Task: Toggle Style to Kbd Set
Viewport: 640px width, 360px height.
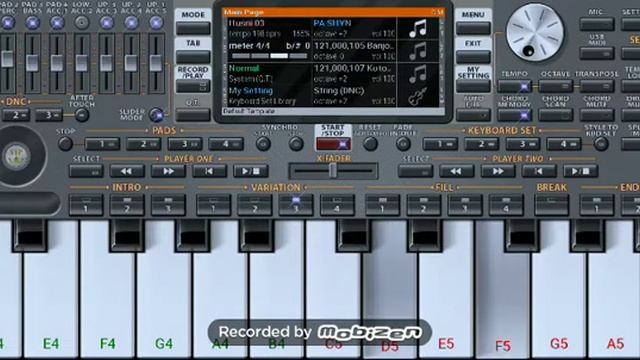Action: pos(601,144)
